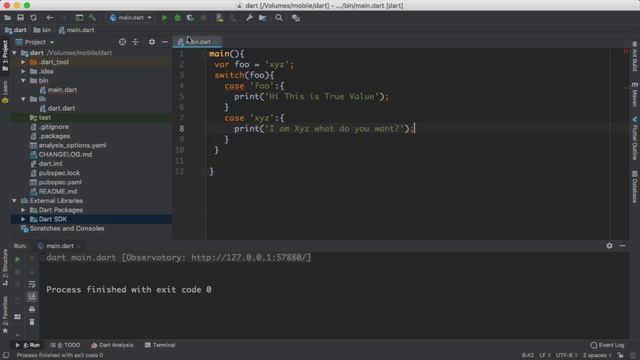Open the TODO tool window tab

pyautogui.click(x=65, y=345)
